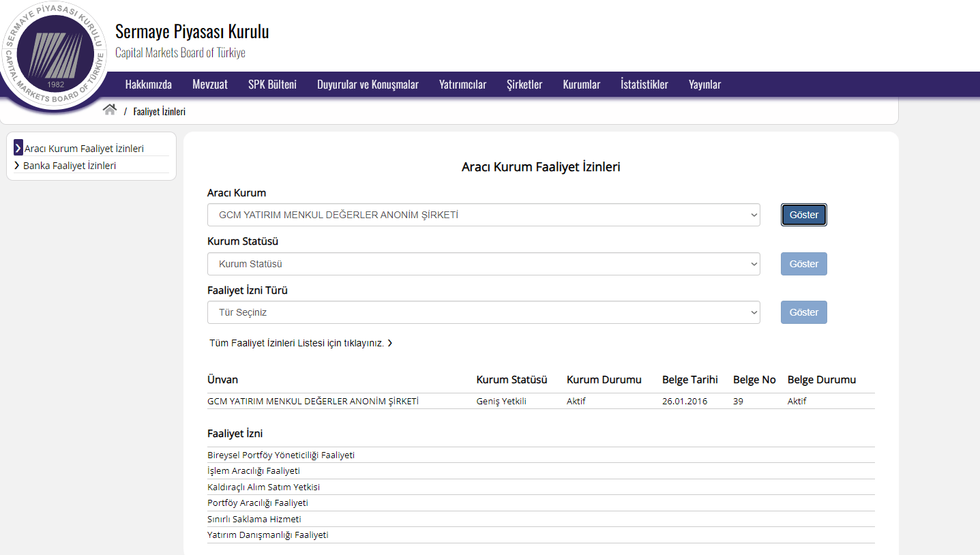
Task: Select Banka Faaliyet İzinleri in sidebar
Action: point(70,166)
